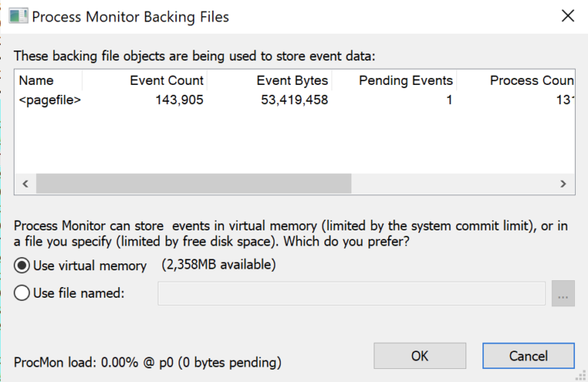The height and width of the screenshot is (382, 588).
Task: Select Use virtual memory radio button
Action: pyautogui.click(x=23, y=266)
